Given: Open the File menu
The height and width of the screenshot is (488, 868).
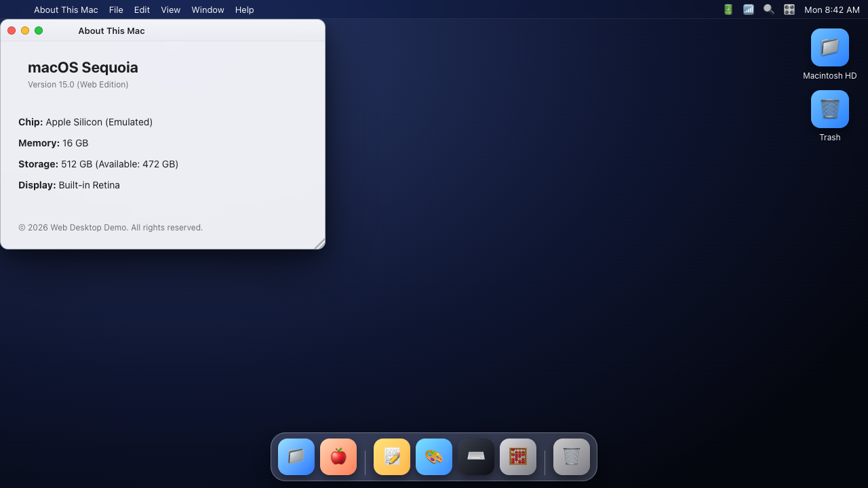Looking at the screenshot, I should tap(116, 9).
